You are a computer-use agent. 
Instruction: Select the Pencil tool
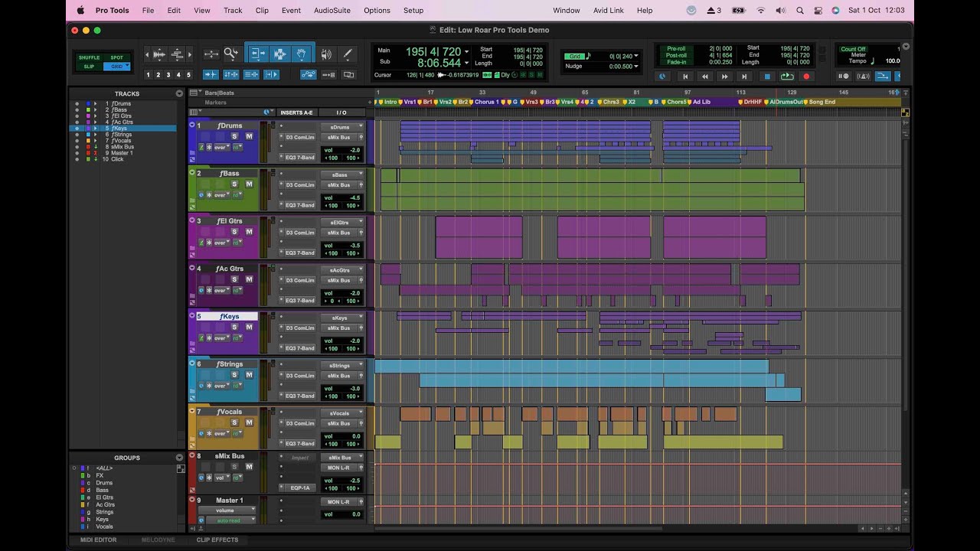pyautogui.click(x=348, y=54)
